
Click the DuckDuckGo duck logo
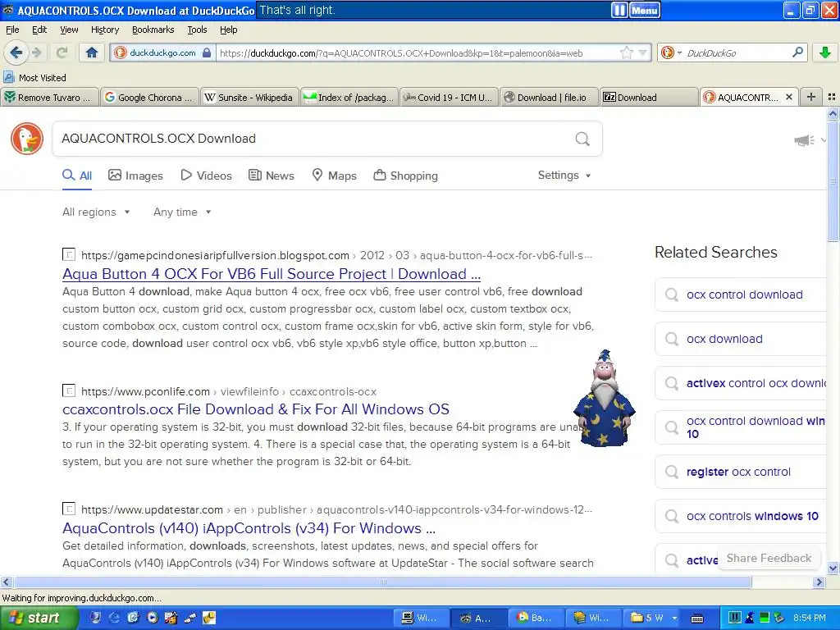click(27, 139)
